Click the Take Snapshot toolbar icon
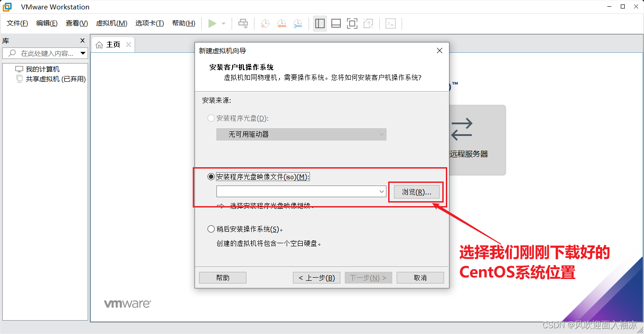The height and width of the screenshot is (334, 644). [x=265, y=24]
